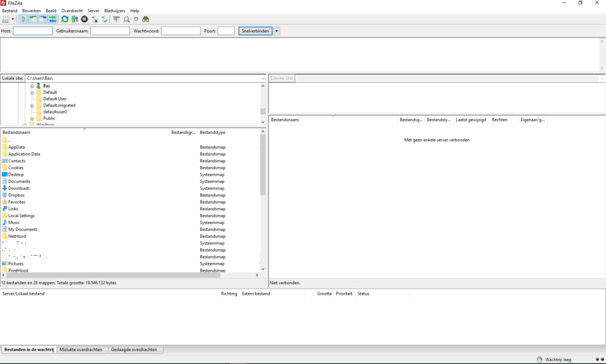Image resolution: width=606 pixels, height=364 pixels.
Task: Toggle the transfer queue display
Action: click(53, 20)
